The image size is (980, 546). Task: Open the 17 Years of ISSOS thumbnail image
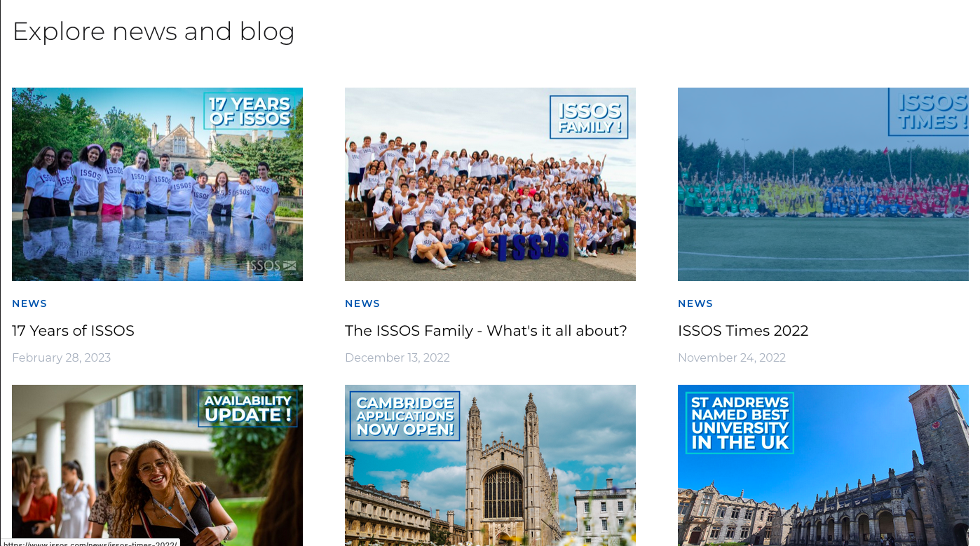pyautogui.click(x=157, y=184)
